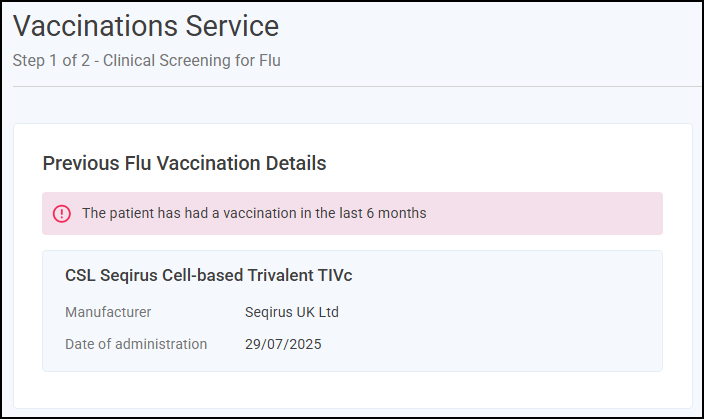Click the CSL Seqirus Cell-based Trivalent TIVc title
The width and height of the screenshot is (704, 419).
point(208,275)
